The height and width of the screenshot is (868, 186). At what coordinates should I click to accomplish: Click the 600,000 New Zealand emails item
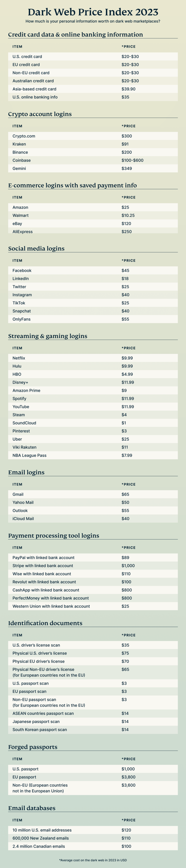point(40,838)
